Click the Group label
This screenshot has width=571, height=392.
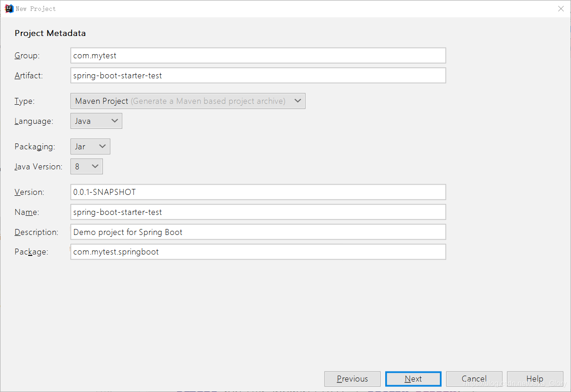click(x=27, y=56)
